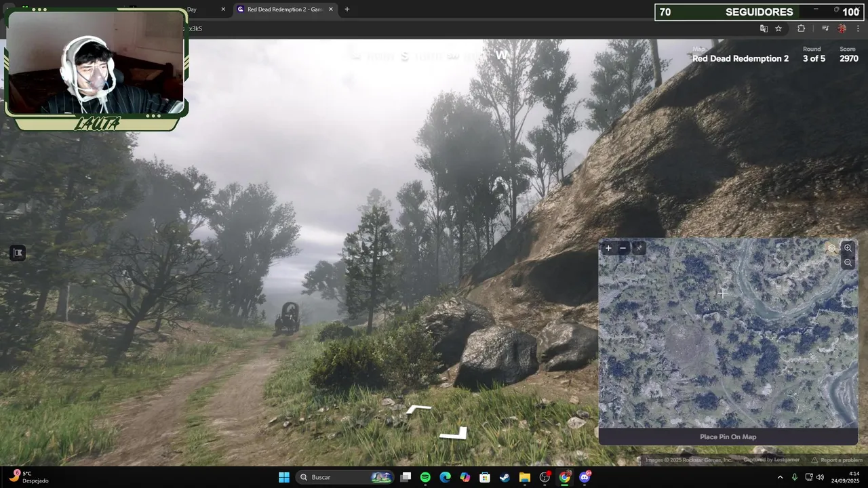The image size is (868, 488).
Task: Shrink the guess map with the minus button
Action: [623, 248]
